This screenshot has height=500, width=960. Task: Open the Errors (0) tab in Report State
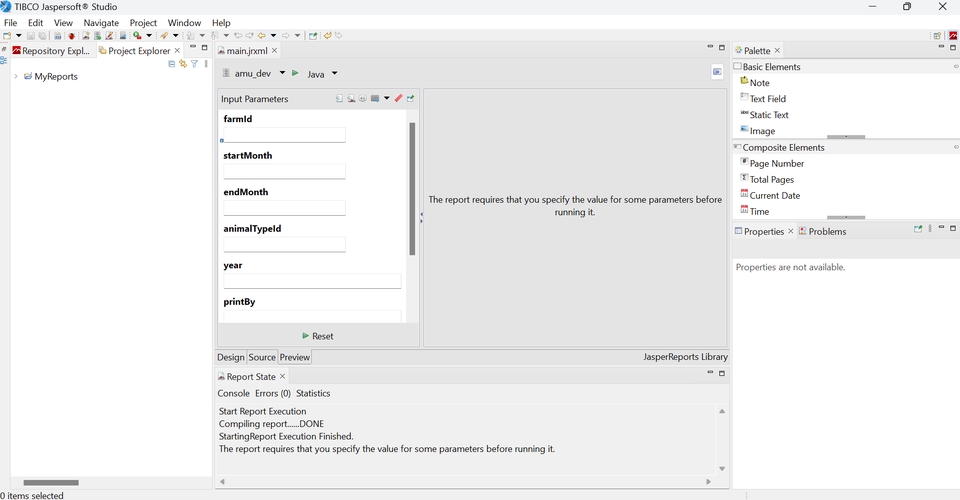coord(272,394)
